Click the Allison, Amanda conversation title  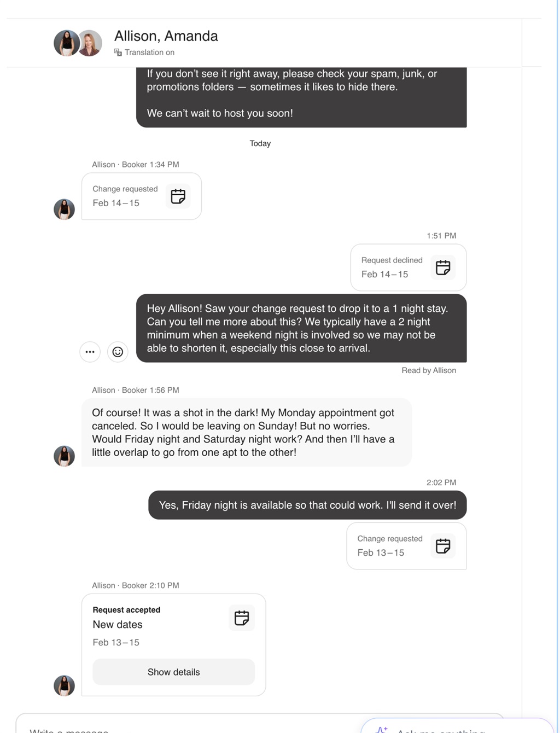pos(166,36)
